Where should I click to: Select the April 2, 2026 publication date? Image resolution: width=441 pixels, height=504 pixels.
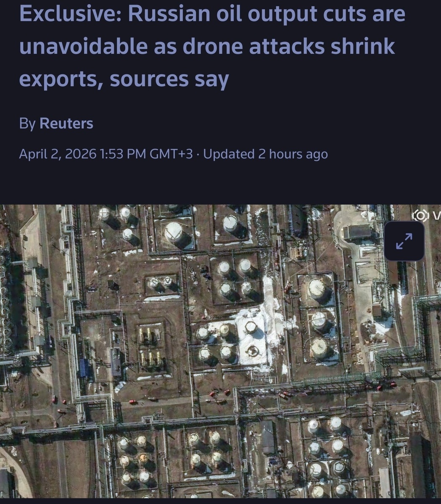click(x=58, y=154)
